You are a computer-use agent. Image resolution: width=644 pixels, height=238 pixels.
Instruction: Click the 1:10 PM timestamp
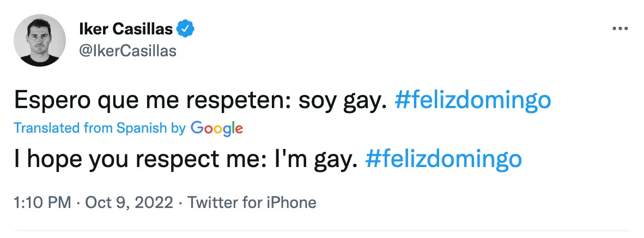coord(42,203)
